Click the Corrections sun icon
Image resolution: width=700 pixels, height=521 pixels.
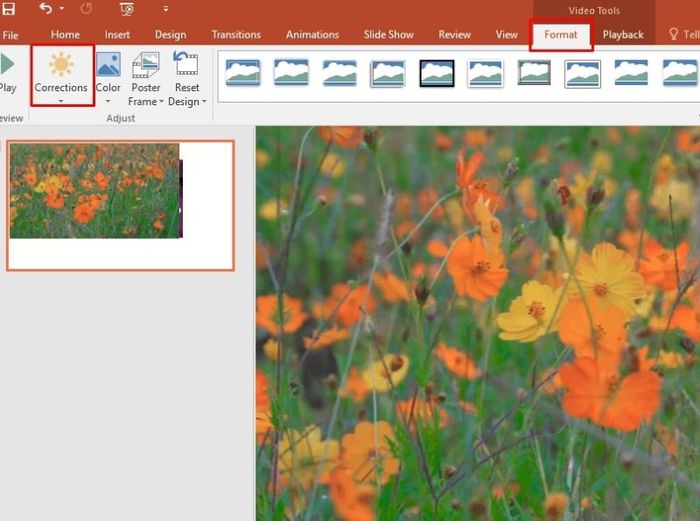tap(61, 64)
